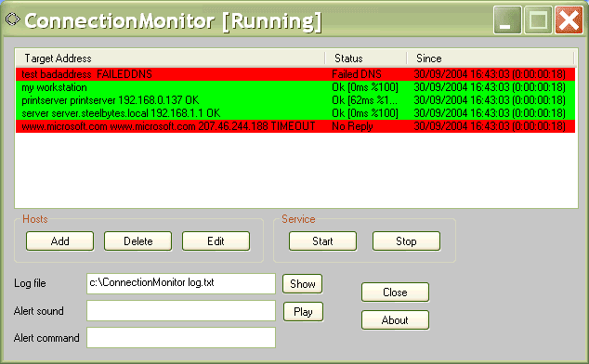Viewport: 589px width, 364px height.
Task: Delete the selected host
Action: coord(137,240)
